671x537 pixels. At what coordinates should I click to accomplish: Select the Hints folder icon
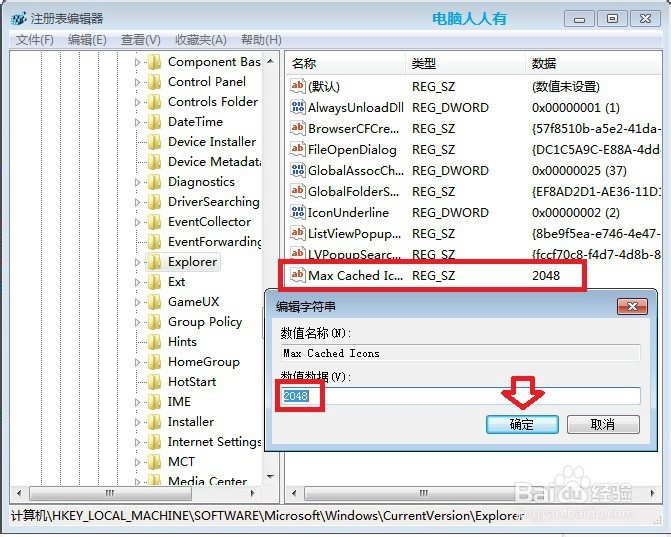coord(154,342)
